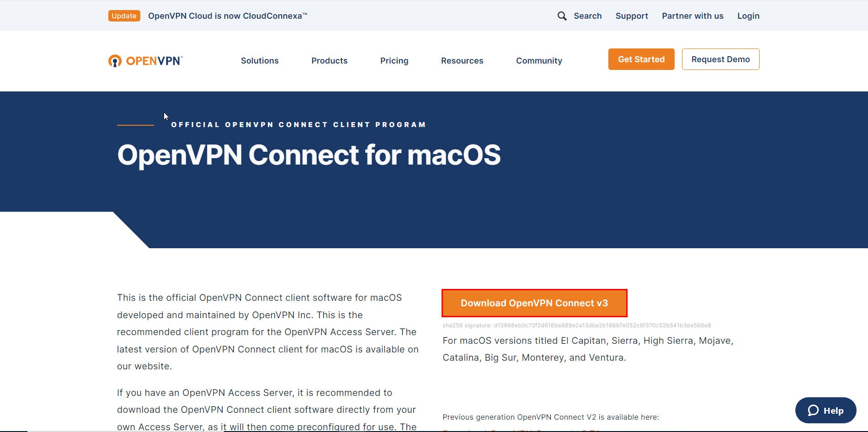868x432 pixels.
Task: Click the OpenVPN logo
Action: 145,61
